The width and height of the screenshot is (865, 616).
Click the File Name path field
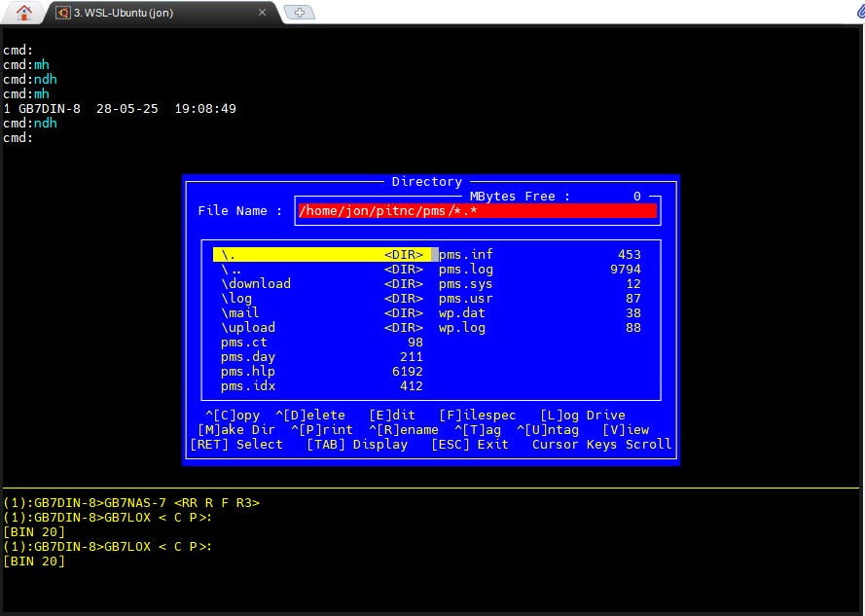[x=477, y=211]
